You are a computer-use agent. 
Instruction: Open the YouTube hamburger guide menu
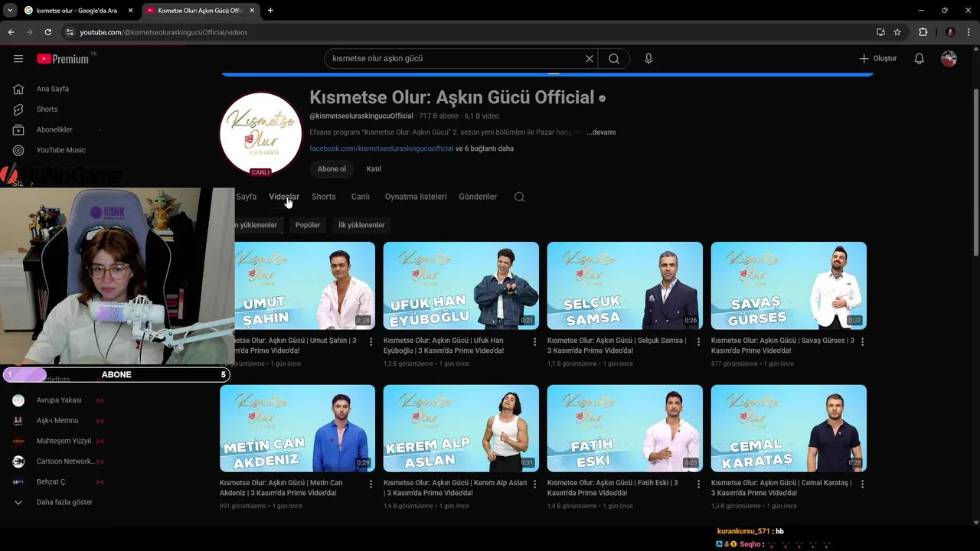pos(18,59)
